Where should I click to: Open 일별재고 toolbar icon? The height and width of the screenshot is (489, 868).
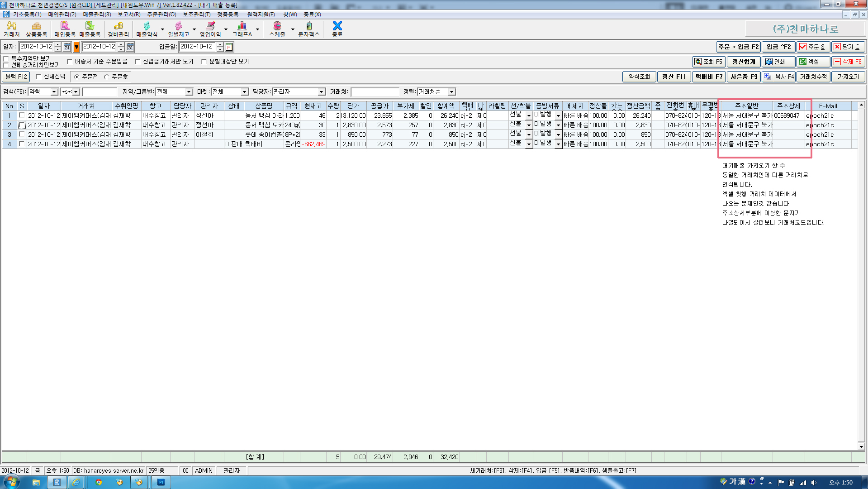179,29
